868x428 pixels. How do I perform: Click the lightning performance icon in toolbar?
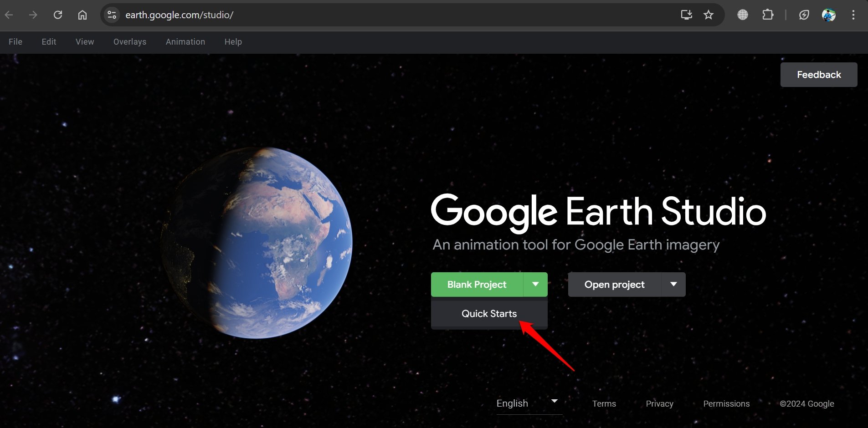point(804,15)
